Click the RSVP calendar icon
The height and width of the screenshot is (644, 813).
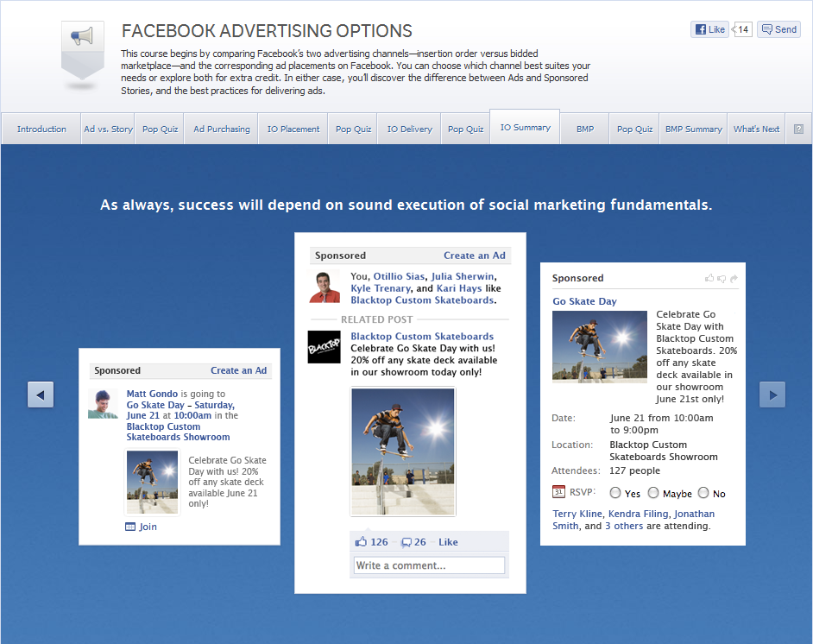558,491
